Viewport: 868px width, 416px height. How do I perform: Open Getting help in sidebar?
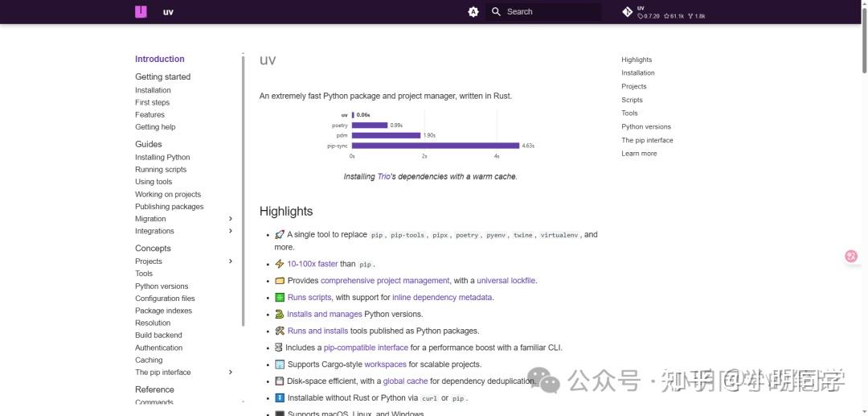click(155, 127)
